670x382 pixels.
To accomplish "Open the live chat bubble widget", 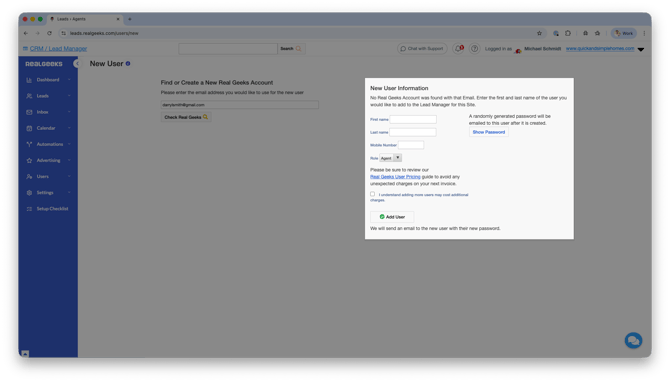I will (x=633, y=341).
